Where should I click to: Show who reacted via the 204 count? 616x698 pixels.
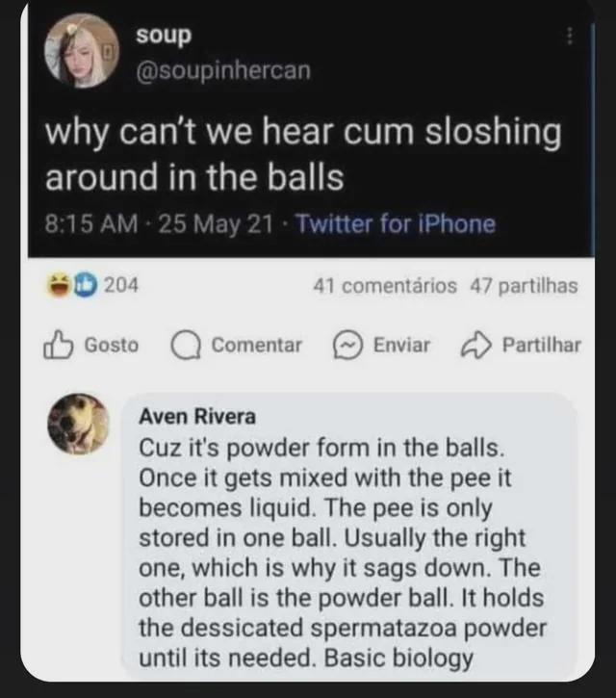(x=118, y=285)
